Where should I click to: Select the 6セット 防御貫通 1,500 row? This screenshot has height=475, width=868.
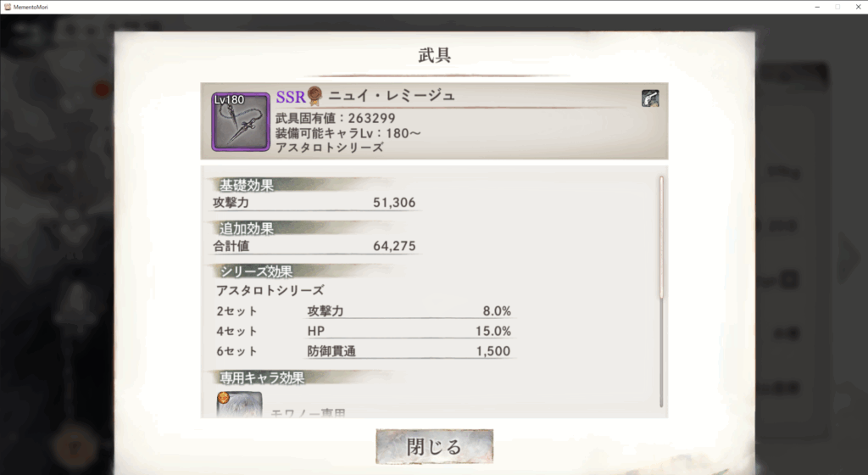(x=364, y=351)
